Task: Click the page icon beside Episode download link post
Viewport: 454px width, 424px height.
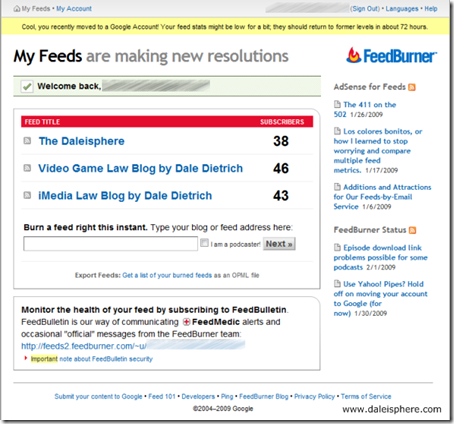Action: (337, 247)
